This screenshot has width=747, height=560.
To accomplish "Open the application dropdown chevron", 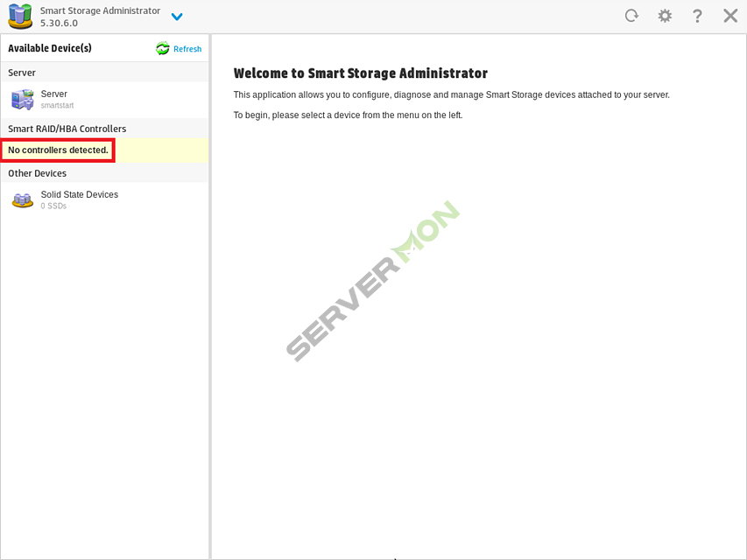I will [x=177, y=17].
